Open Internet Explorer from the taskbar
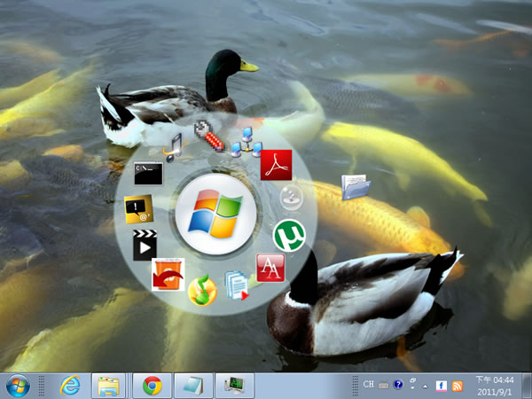Viewport: 532px width, 399px height. click(x=70, y=385)
